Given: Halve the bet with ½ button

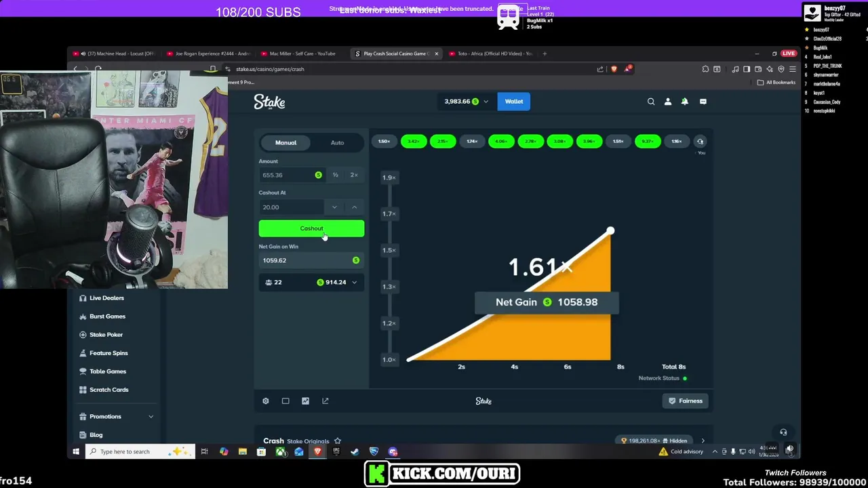Looking at the screenshot, I should coord(335,176).
